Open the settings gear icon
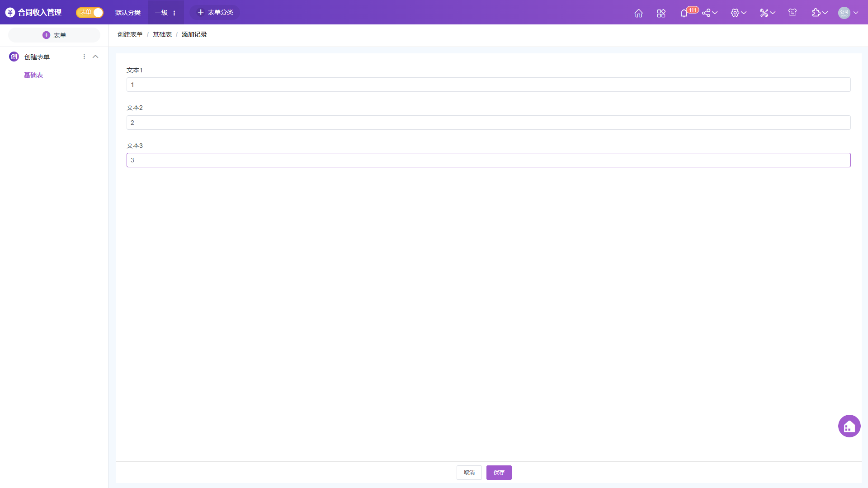Screen dimensions: 868x488 click(x=735, y=13)
